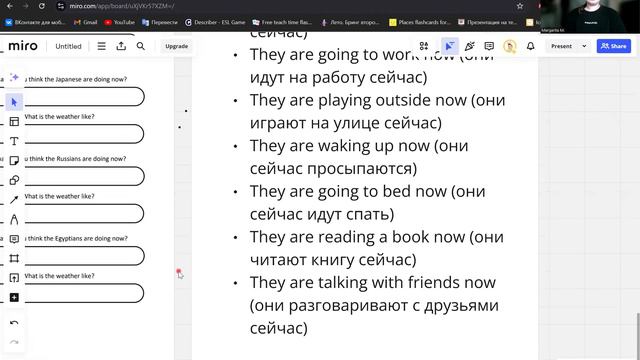
Task: Search the board with magnifier icon
Action: tap(141, 46)
